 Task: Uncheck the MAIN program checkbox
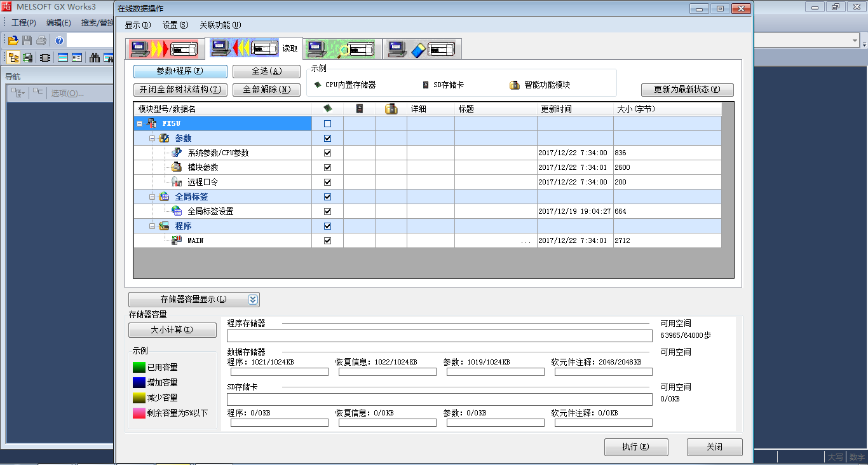click(327, 240)
